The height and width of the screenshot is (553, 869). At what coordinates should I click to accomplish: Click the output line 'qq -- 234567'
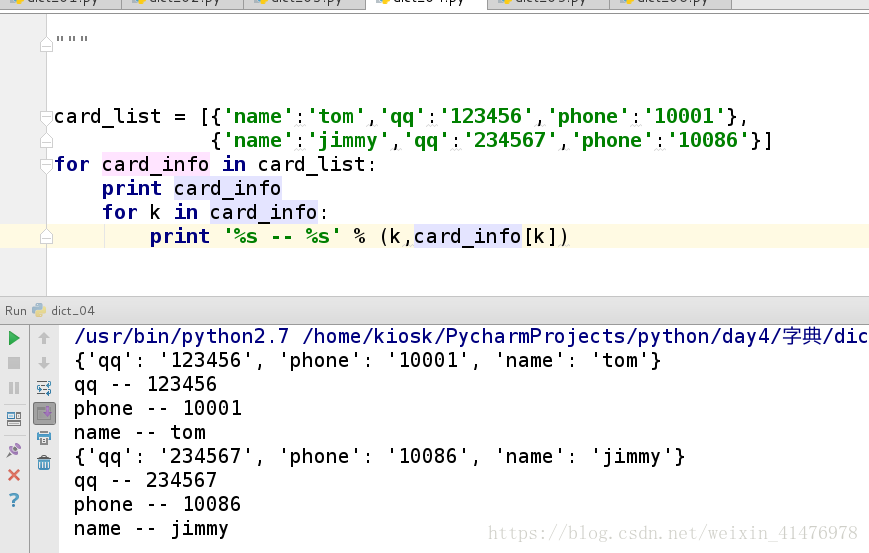[x=145, y=480]
